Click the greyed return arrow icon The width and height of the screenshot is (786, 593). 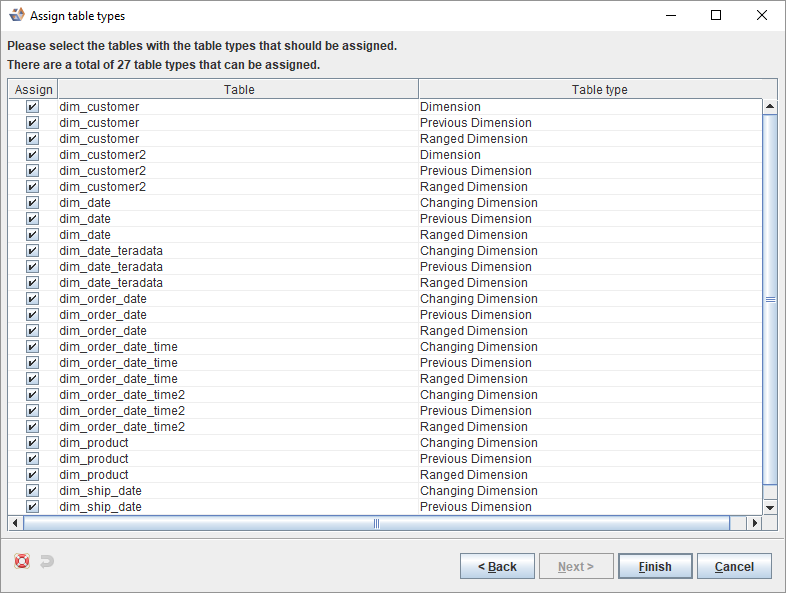click(x=47, y=561)
